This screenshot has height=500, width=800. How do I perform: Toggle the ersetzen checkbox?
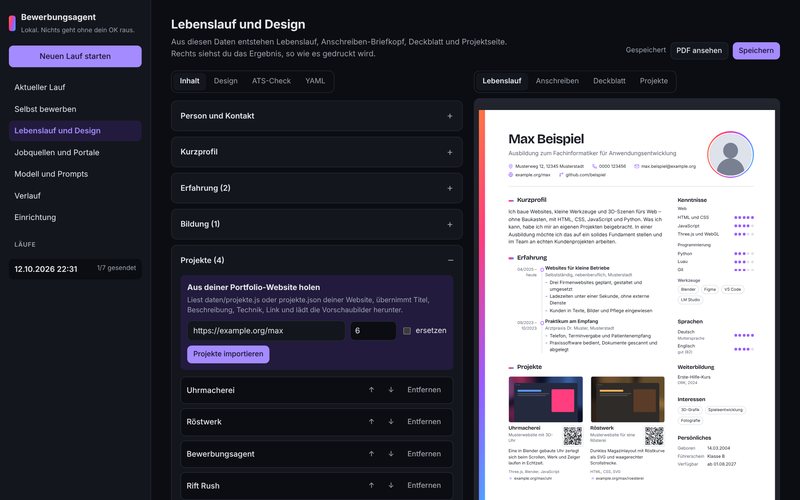tap(407, 331)
